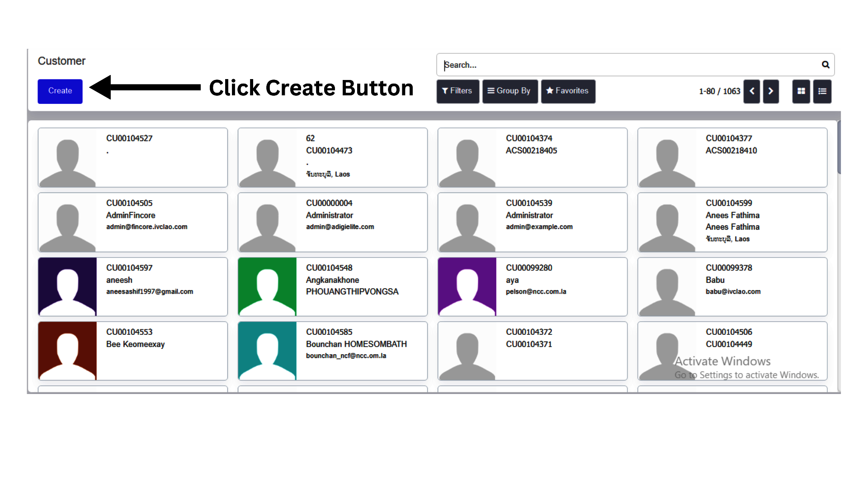Click the Favorites star icon

coord(550,91)
